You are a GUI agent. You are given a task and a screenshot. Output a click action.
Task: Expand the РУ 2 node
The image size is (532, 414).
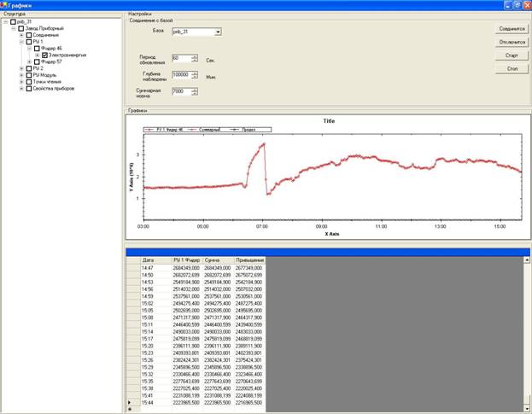[x=21, y=68]
